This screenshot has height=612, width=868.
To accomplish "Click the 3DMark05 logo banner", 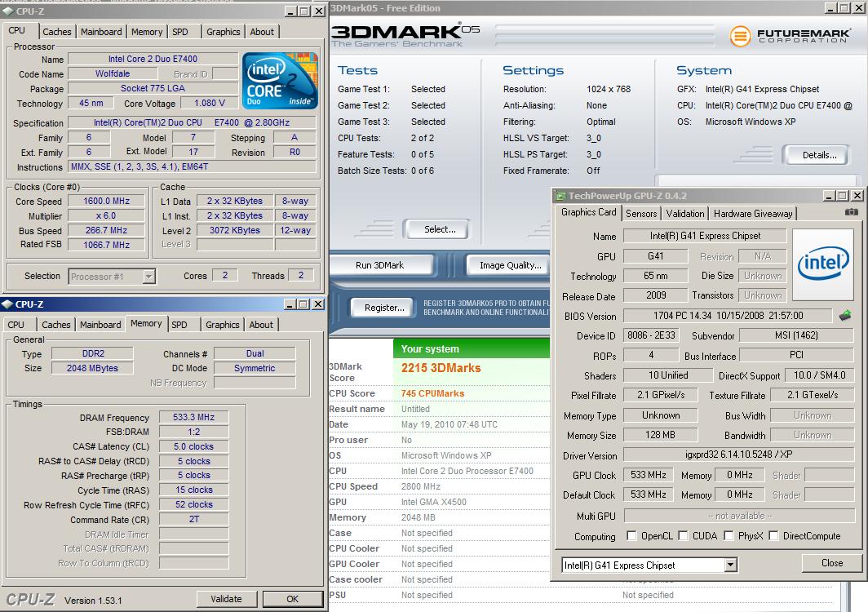I will 405,34.
